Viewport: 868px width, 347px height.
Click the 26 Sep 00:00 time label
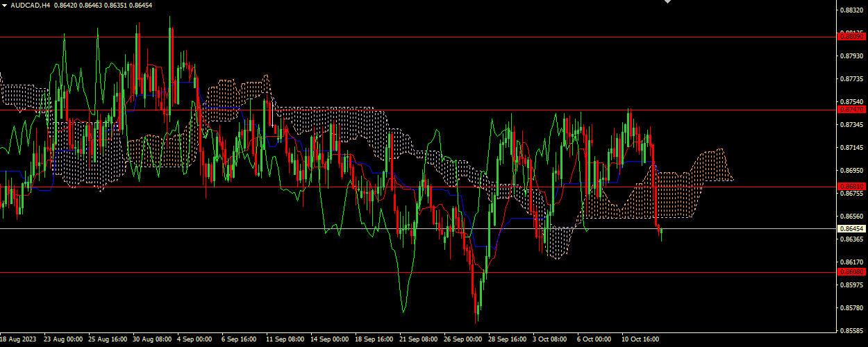[x=463, y=339]
